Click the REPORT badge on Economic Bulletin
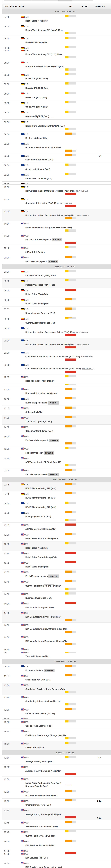The height and width of the screenshot is (868, 111). click(x=49, y=670)
